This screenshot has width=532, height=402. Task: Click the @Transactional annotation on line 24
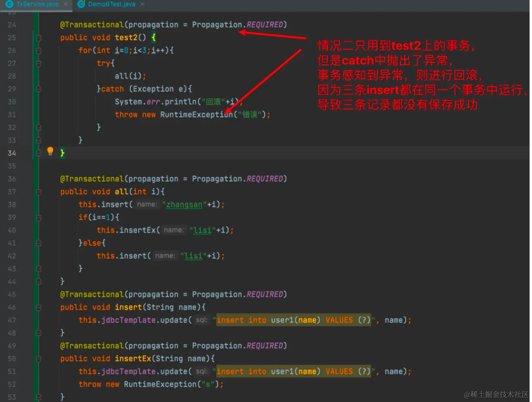(92, 25)
